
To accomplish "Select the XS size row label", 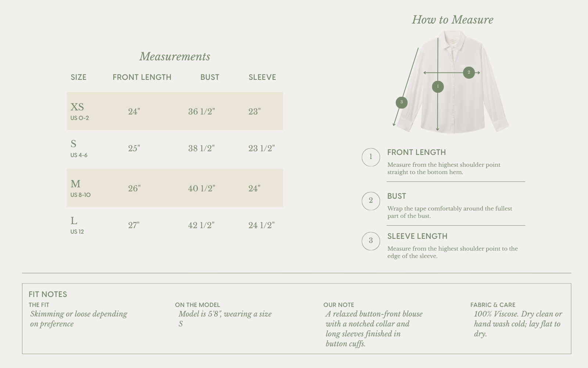I will [x=77, y=107].
